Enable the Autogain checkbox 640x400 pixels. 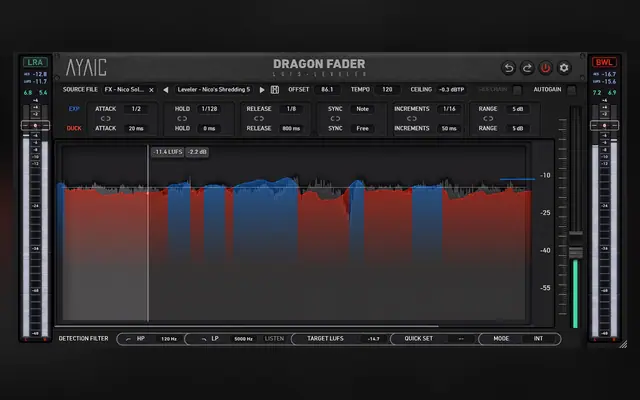[x=572, y=90]
